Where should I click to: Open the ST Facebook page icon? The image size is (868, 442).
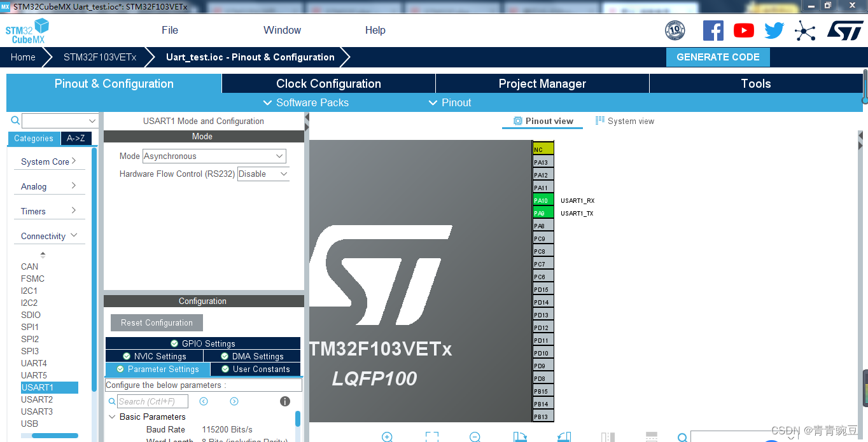pyautogui.click(x=713, y=31)
